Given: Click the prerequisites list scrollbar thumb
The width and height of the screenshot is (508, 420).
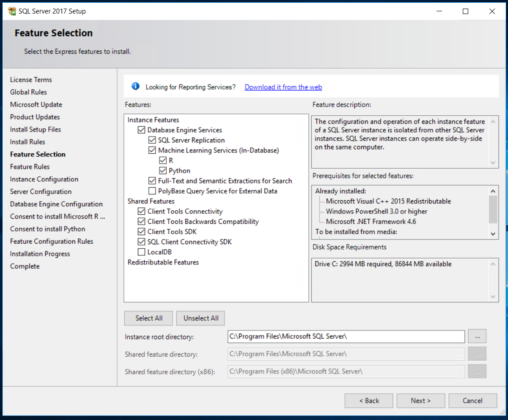Looking at the screenshot, I should point(493,210).
